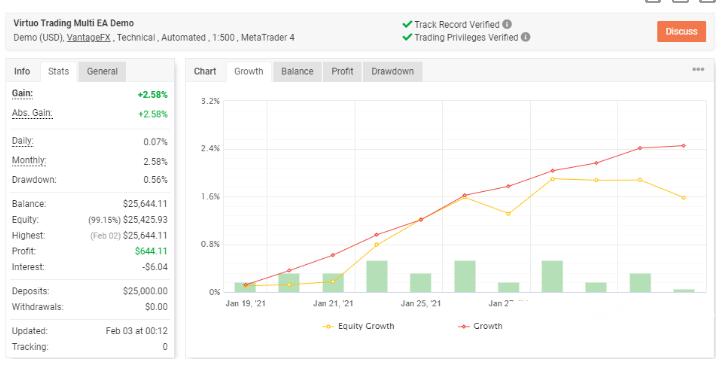This screenshot has height=369, width=722.
Task: Open the Drawdown chart tab
Action: 392,71
